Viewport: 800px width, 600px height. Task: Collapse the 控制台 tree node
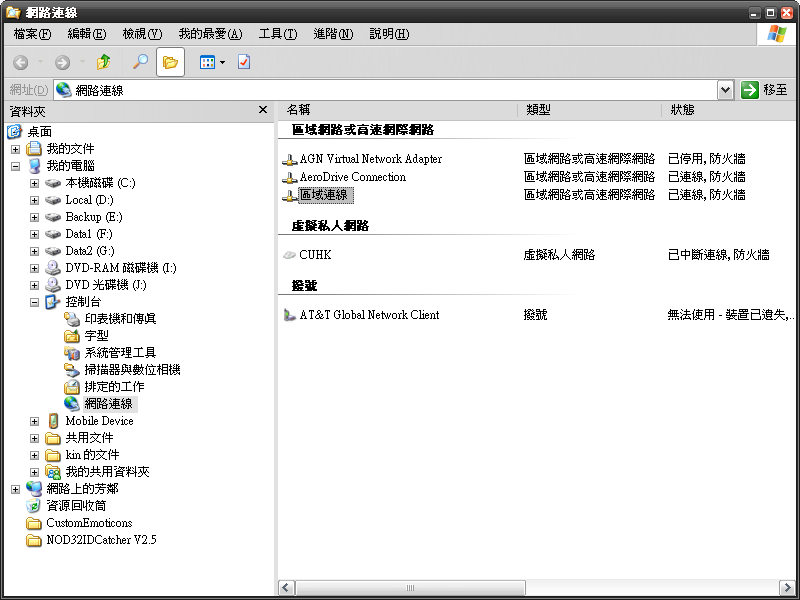[x=35, y=302]
